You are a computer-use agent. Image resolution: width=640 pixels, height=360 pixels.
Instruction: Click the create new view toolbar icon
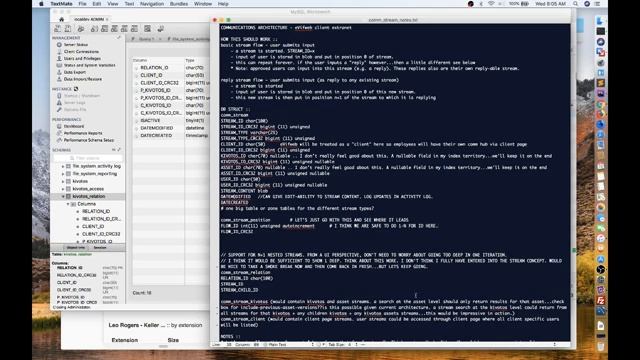(114, 29)
